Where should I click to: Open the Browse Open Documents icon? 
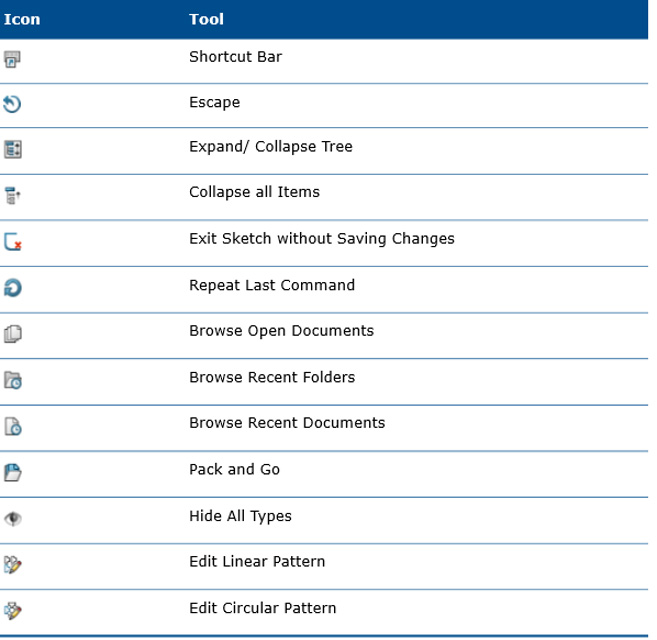(x=13, y=334)
